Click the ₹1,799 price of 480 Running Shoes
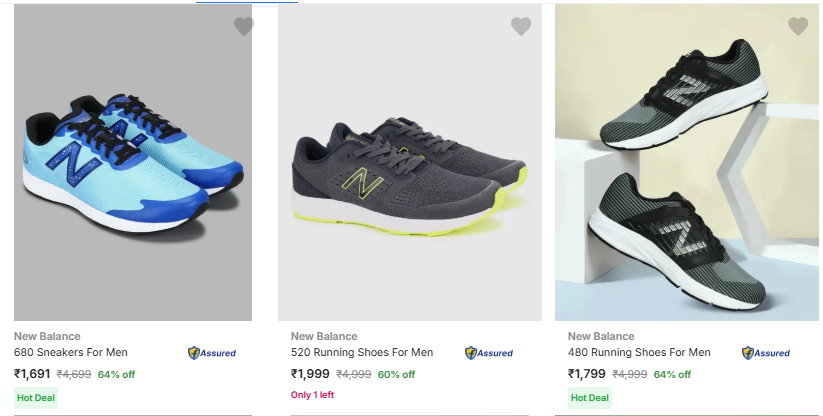 (x=587, y=374)
